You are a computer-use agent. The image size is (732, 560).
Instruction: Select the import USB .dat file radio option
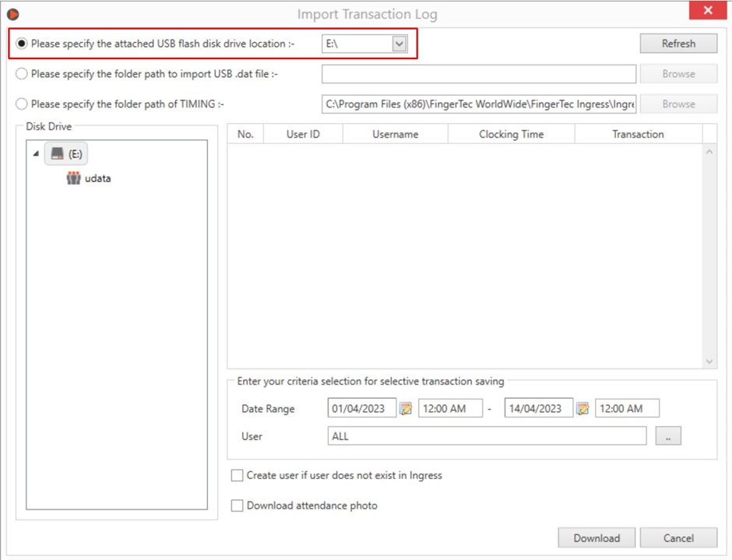point(22,74)
